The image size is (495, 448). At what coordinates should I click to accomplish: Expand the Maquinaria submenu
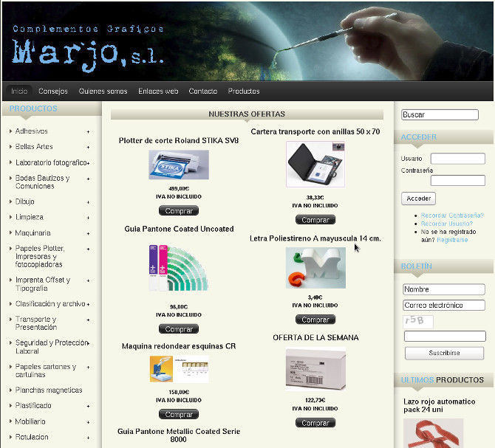(88, 233)
